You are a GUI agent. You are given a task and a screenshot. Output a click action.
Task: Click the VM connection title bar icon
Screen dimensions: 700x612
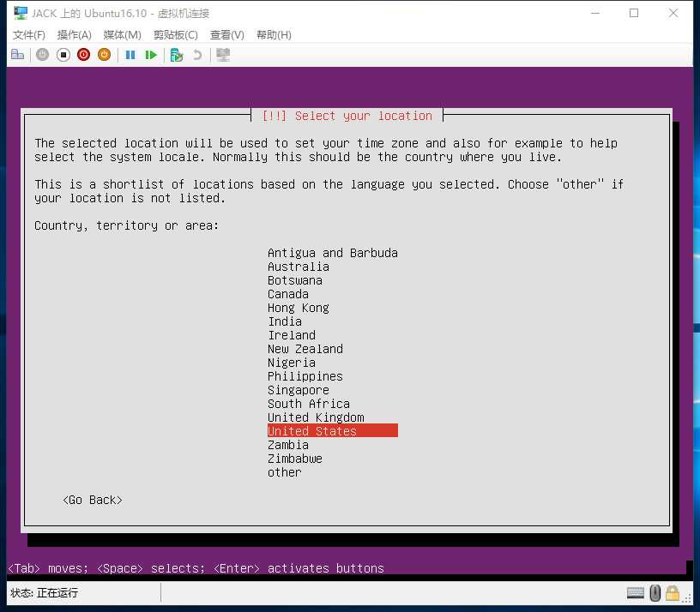point(20,14)
